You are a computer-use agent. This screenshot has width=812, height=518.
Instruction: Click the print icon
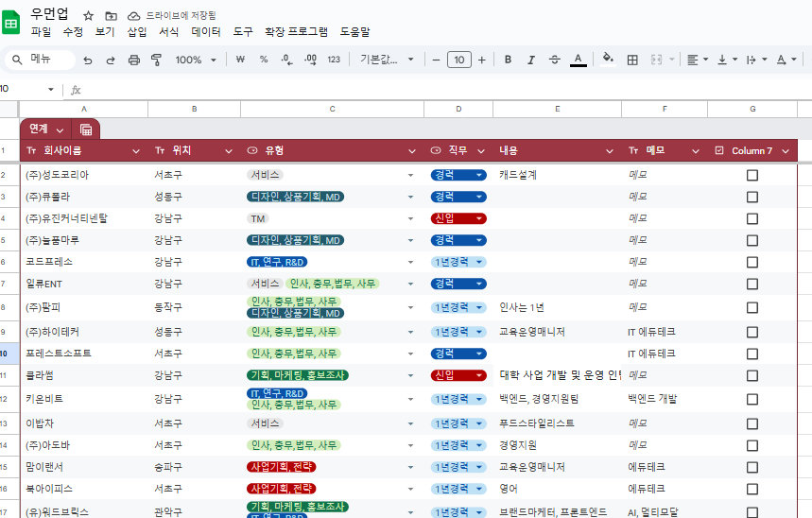click(133, 60)
